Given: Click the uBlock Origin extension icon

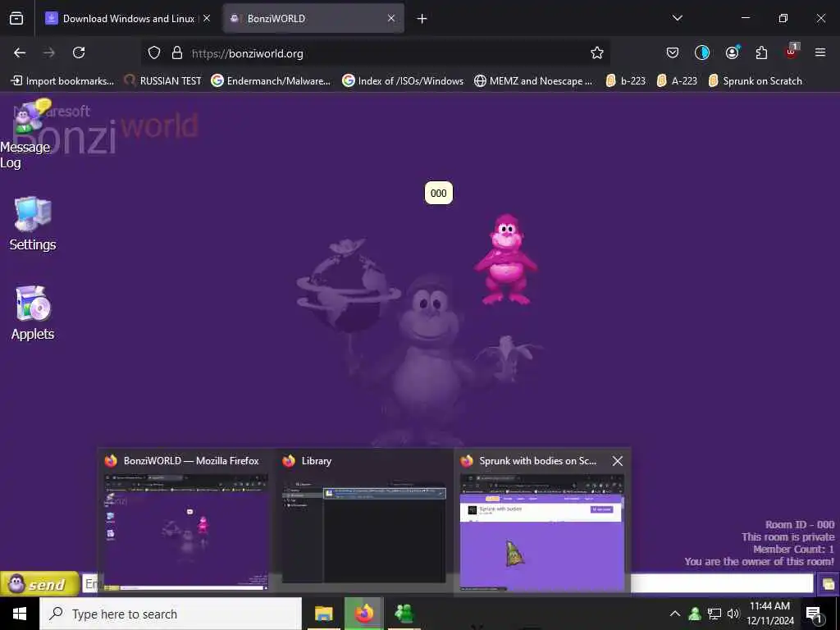Looking at the screenshot, I should [x=792, y=52].
